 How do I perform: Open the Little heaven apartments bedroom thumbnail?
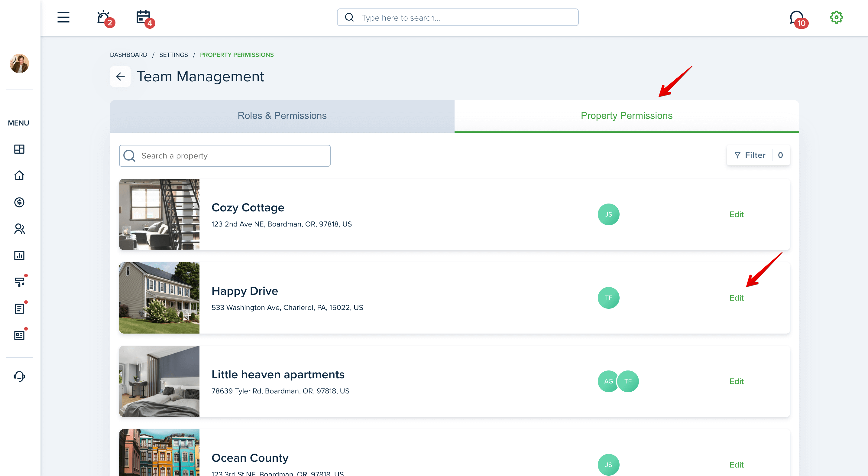pos(159,381)
